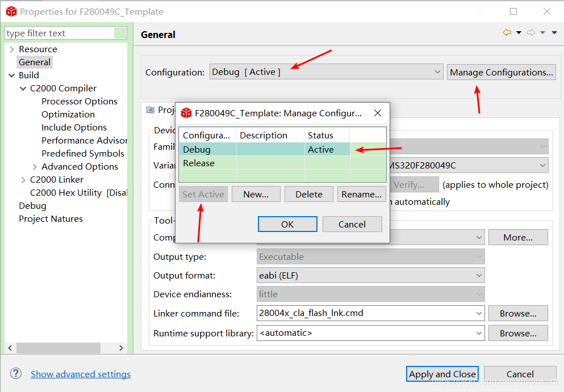Click the CCS cube icon in Properties title bar
Image resolution: width=564 pixels, height=392 pixels.
(x=11, y=11)
